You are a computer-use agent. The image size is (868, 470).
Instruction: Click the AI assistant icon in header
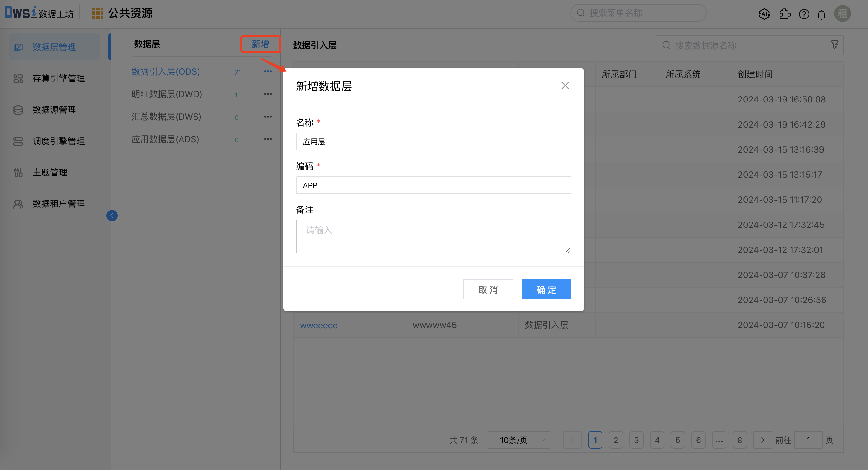(x=764, y=14)
